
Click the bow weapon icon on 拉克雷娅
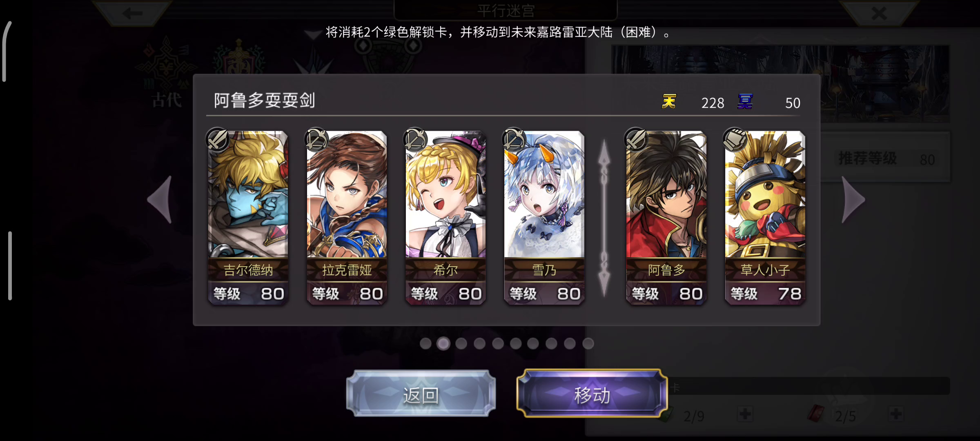pos(316,140)
